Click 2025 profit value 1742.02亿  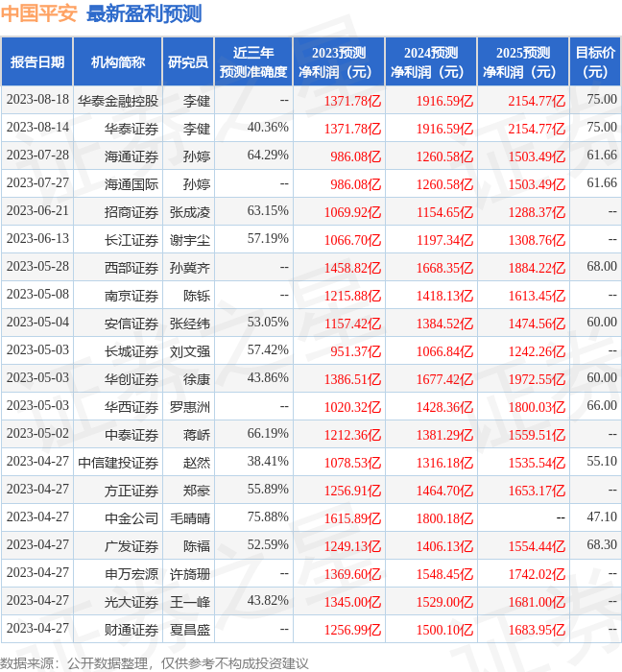537,574
